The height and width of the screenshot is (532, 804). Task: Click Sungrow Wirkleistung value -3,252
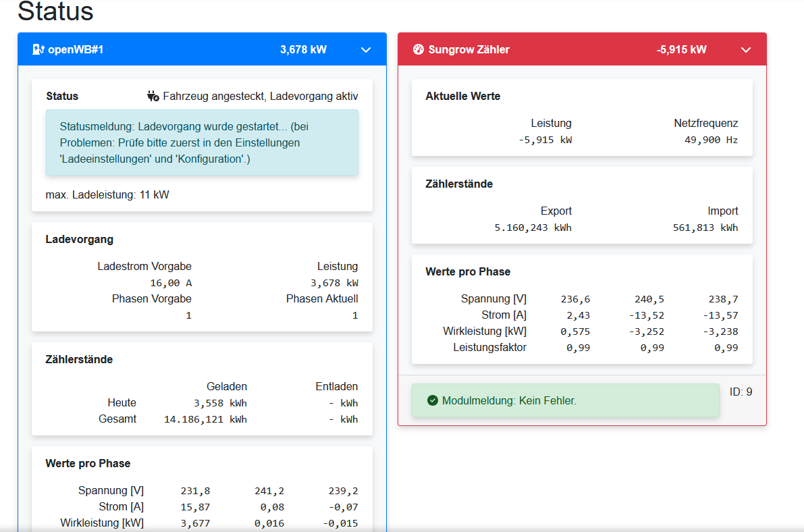tap(647, 331)
